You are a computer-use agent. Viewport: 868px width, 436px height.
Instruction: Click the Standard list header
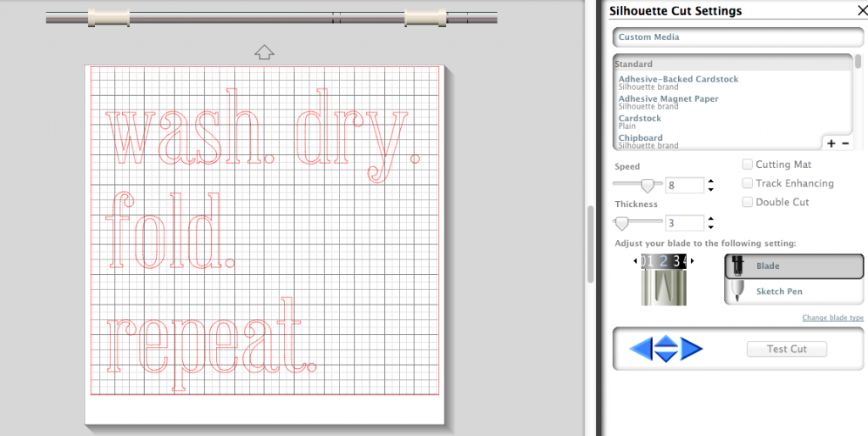coord(733,64)
